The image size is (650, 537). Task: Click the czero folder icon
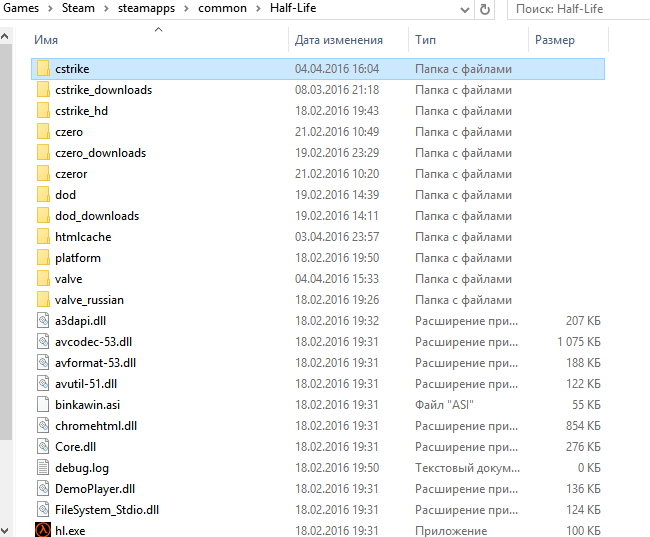tap(43, 132)
